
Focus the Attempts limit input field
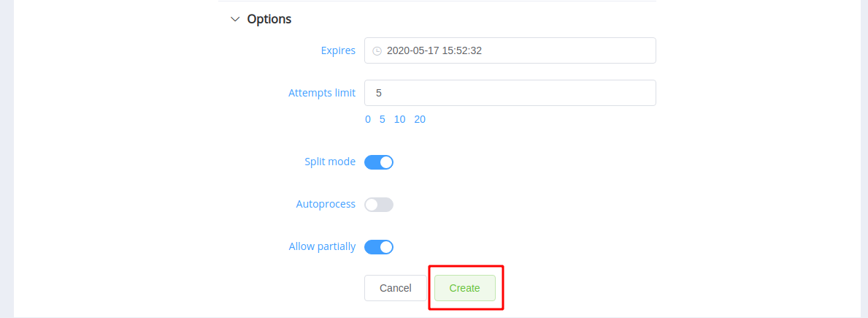[x=510, y=93]
